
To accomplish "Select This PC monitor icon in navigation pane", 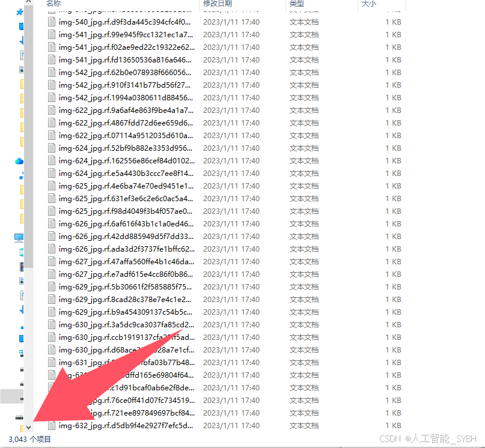I will pyautogui.click(x=19, y=238).
